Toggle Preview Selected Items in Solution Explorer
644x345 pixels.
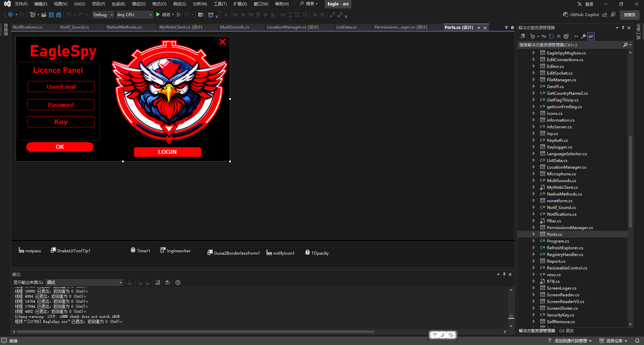point(591,36)
